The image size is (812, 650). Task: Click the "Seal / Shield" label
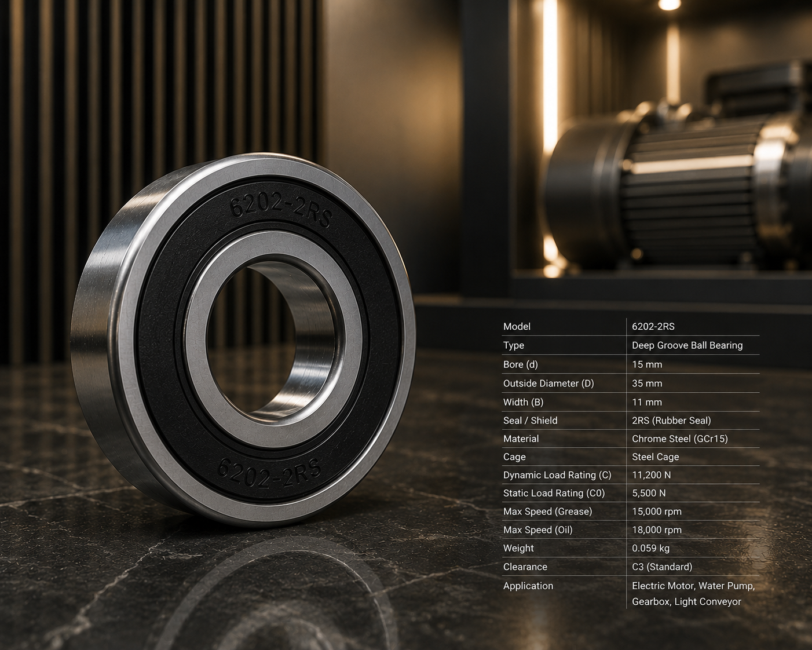[531, 421]
